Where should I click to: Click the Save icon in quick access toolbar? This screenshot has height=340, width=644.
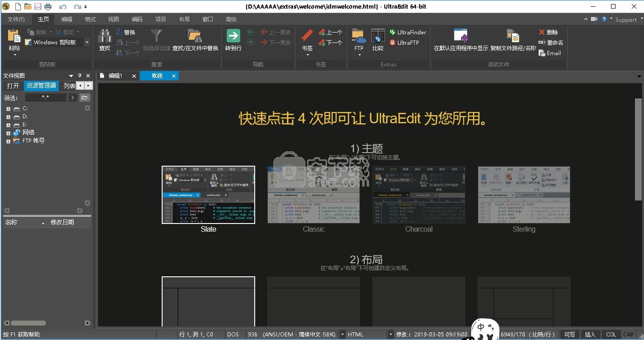click(38, 7)
